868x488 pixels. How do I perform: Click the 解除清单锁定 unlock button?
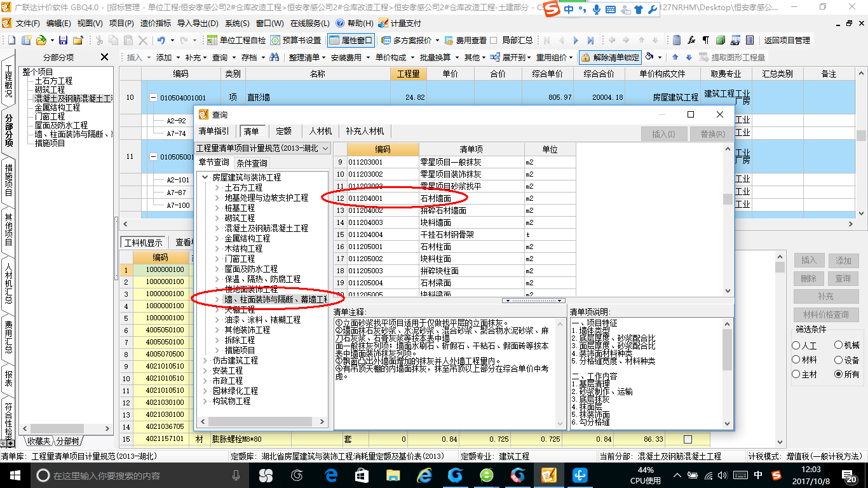(x=610, y=57)
